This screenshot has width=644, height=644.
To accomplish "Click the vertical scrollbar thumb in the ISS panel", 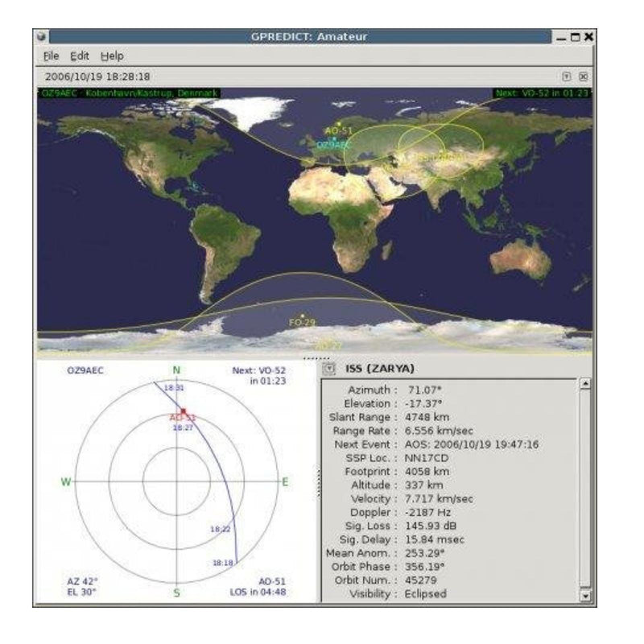I will coord(585,488).
